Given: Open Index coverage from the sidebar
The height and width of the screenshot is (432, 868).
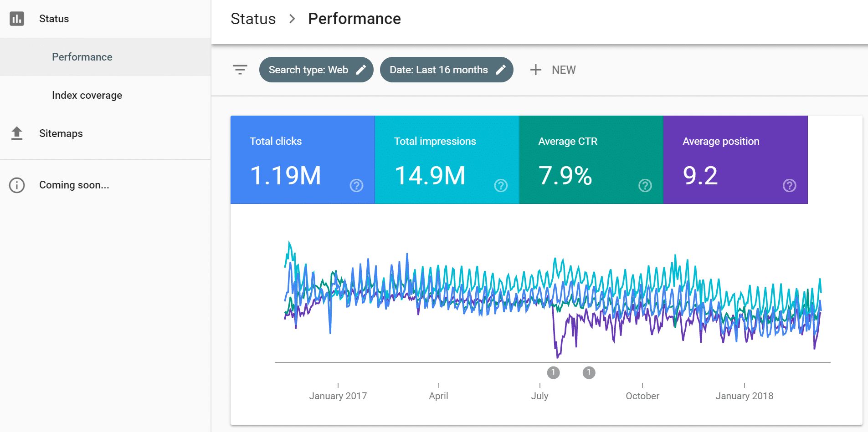Looking at the screenshot, I should pyautogui.click(x=87, y=95).
